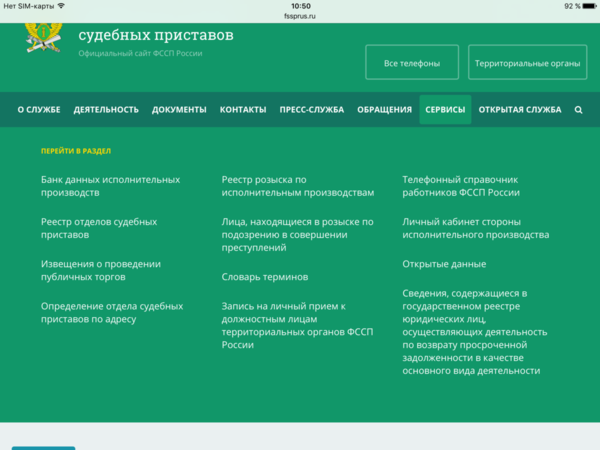Open Словарь терминов link
Image resolution: width=600 pixels, height=450 pixels.
pos(265,277)
